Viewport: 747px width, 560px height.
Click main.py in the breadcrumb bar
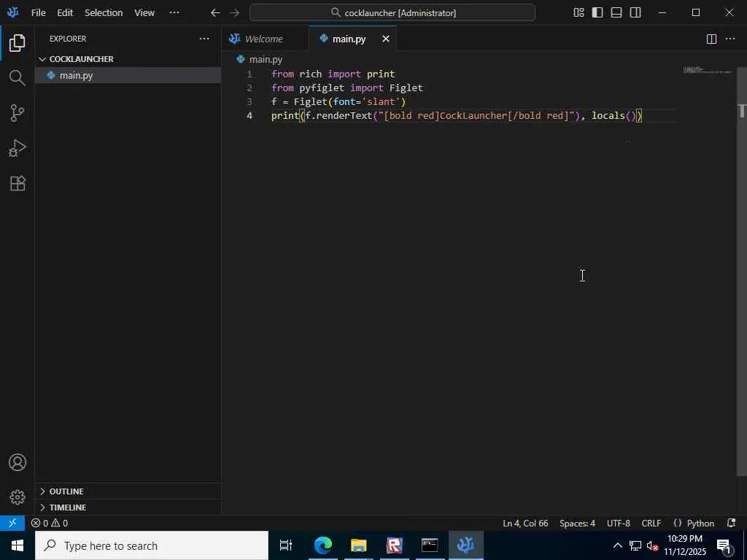point(266,60)
